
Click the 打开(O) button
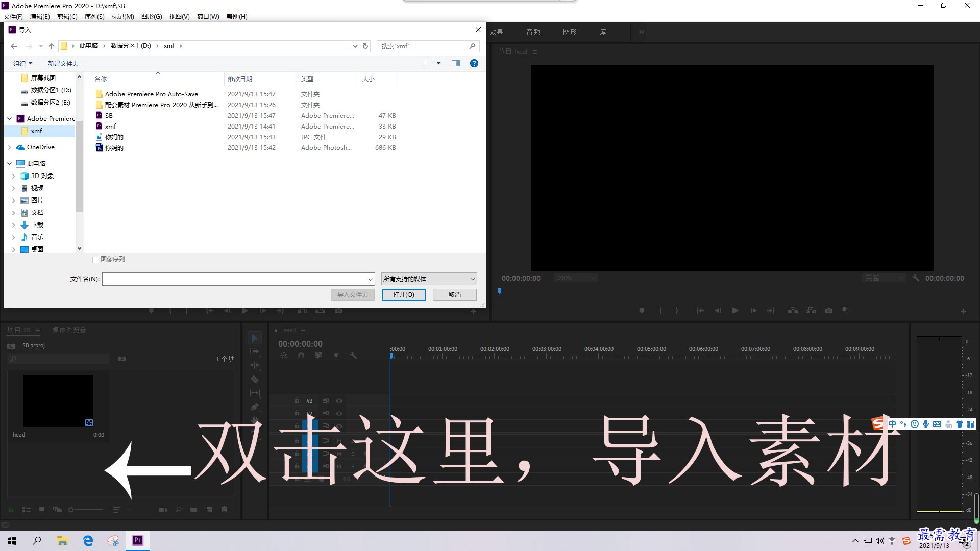[x=403, y=295]
